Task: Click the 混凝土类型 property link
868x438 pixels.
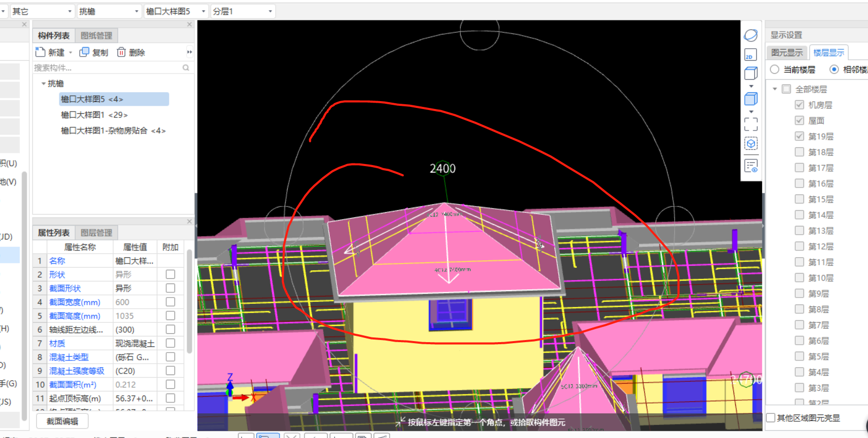Action: 69,357
